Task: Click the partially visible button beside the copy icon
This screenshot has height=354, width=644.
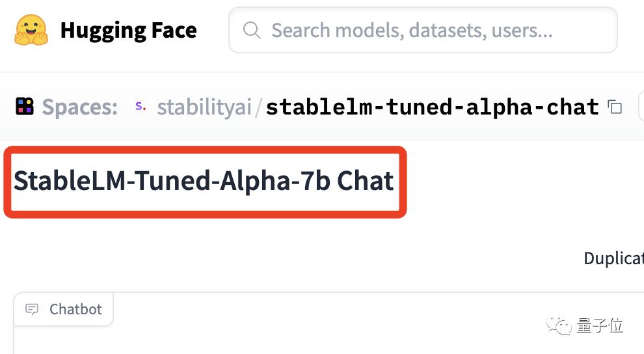Action: [641, 106]
